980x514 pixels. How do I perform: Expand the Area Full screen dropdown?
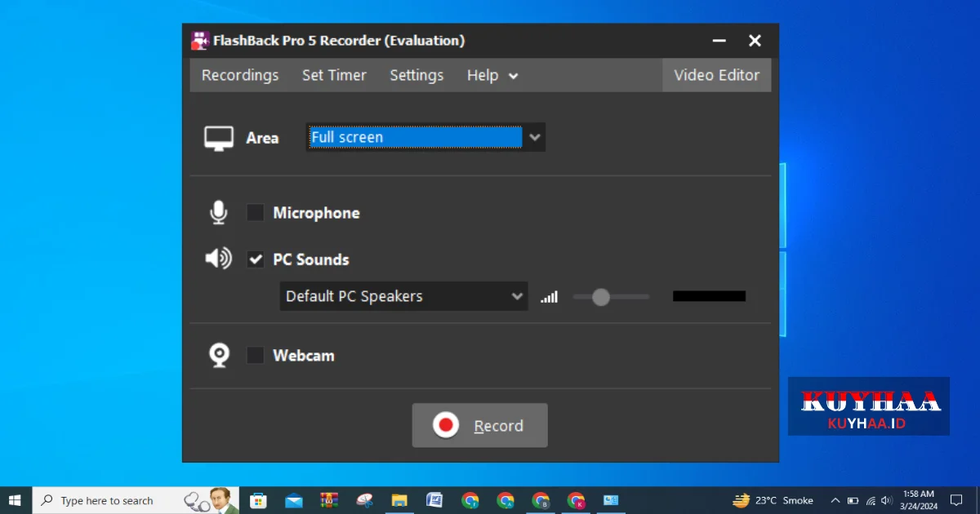[535, 138]
